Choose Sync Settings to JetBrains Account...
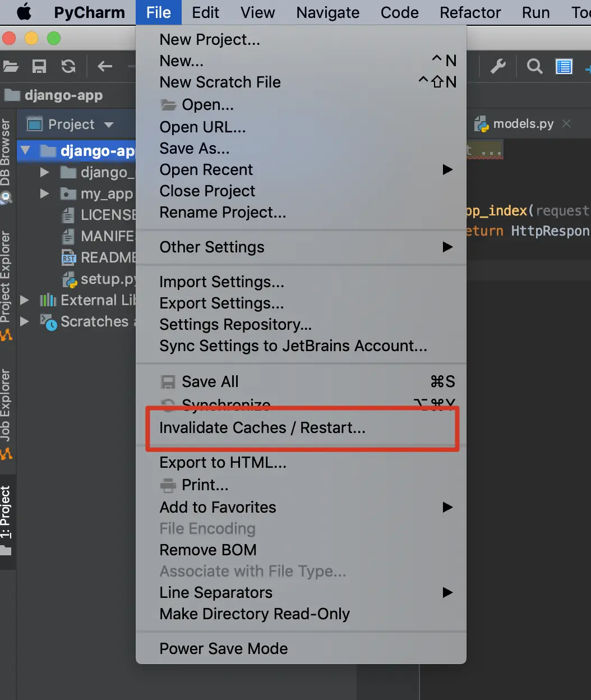Image resolution: width=591 pixels, height=700 pixels. click(x=301, y=346)
